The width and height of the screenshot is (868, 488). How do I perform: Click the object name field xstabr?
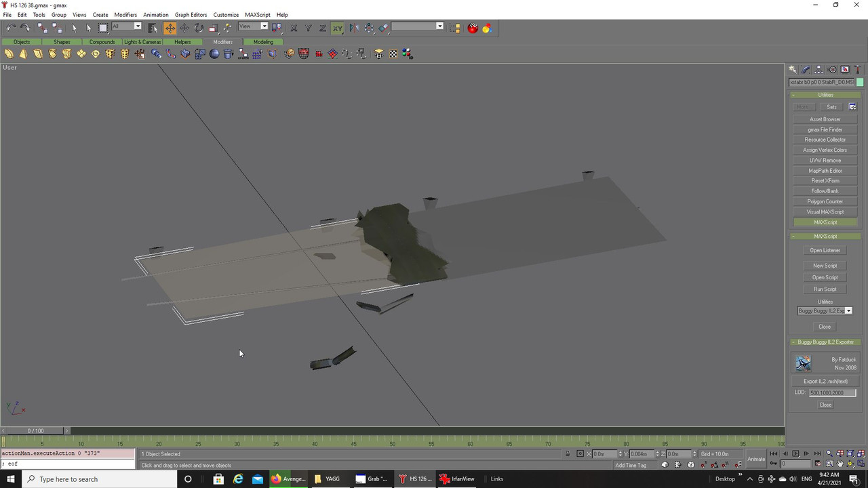[821, 82]
